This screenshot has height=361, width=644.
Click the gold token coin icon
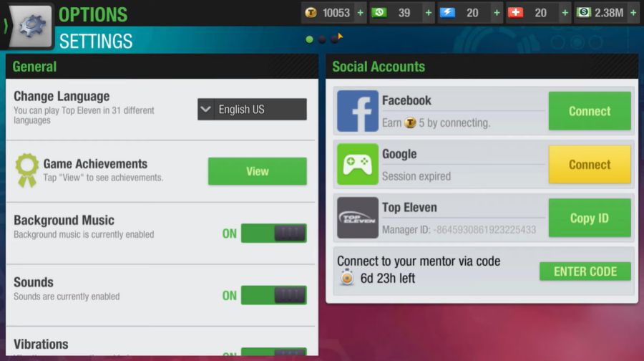(x=311, y=13)
